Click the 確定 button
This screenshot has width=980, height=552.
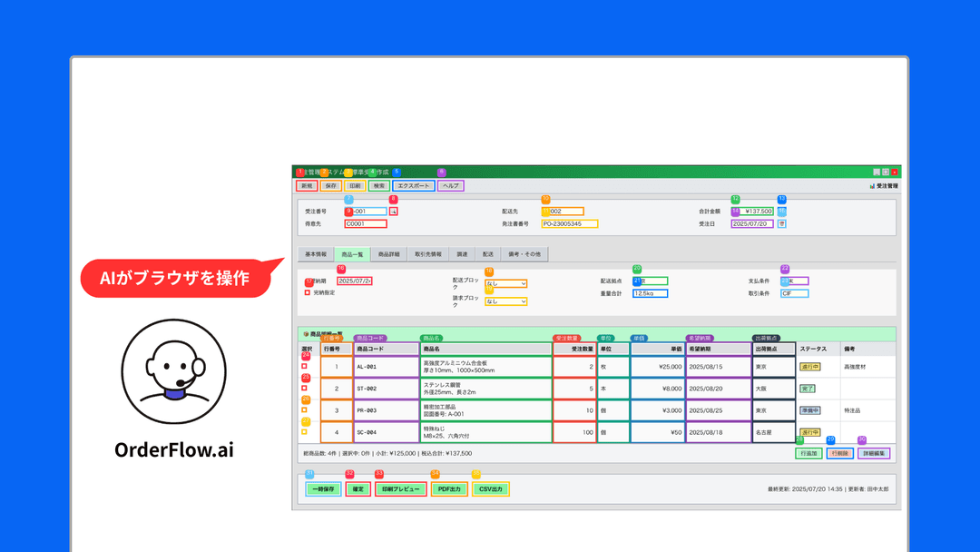(x=358, y=489)
